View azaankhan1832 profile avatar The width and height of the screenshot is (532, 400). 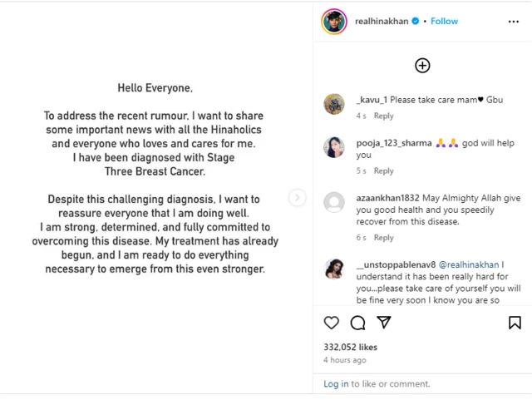tap(333, 202)
